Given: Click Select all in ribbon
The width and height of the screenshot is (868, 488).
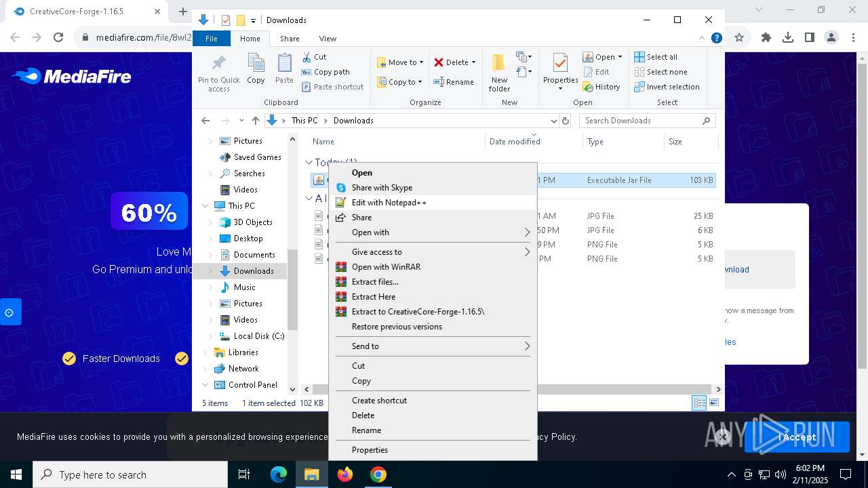Looking at the screenshot, I should [x=656, y=57].
